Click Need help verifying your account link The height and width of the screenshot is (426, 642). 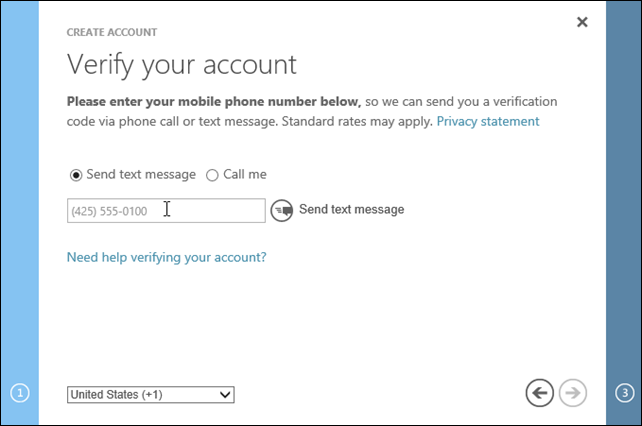pyautogui.click(x=166, y=257)
